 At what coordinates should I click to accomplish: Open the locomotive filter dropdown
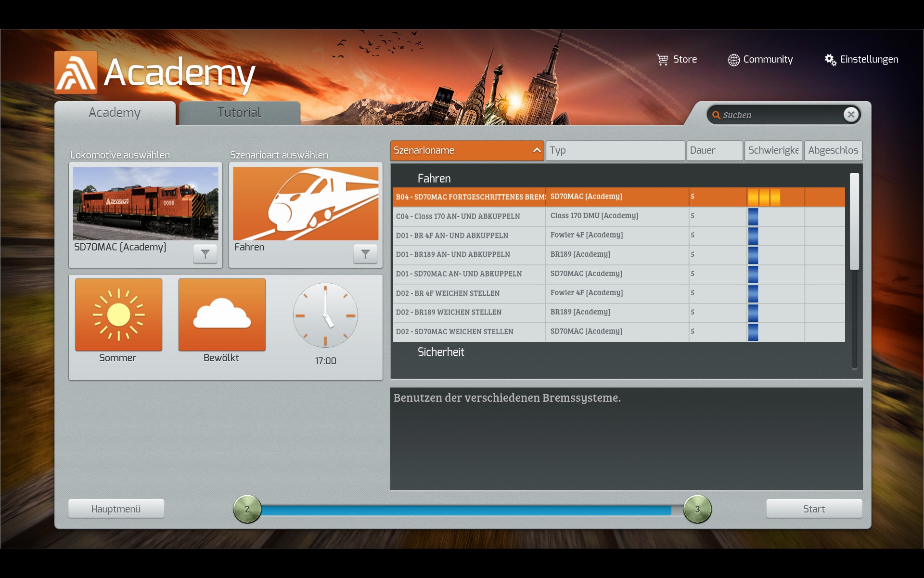(205, 254)
